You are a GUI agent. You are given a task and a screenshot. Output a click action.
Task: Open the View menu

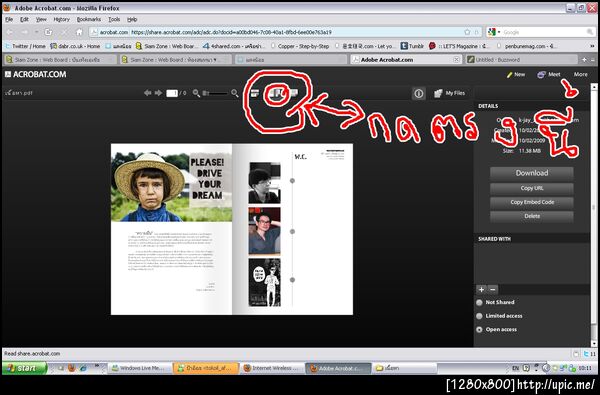(41, 19)
